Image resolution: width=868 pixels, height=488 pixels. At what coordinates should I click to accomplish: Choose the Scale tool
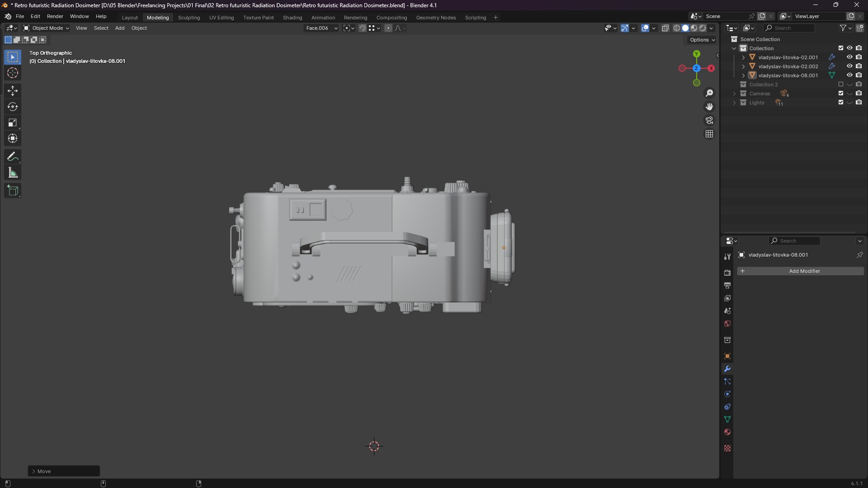tap(13, 123)
